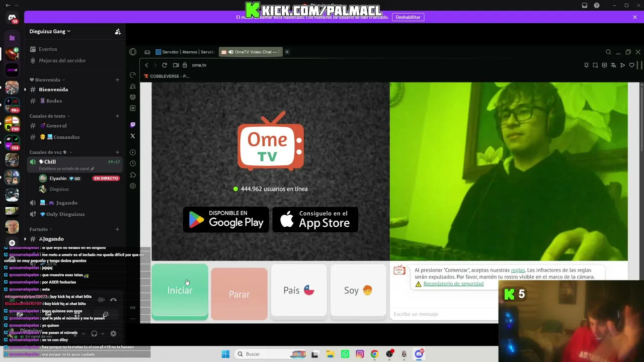Click the camera permission icon in the address bar
The width and height of the screenshot is (644, 362).
176,65
